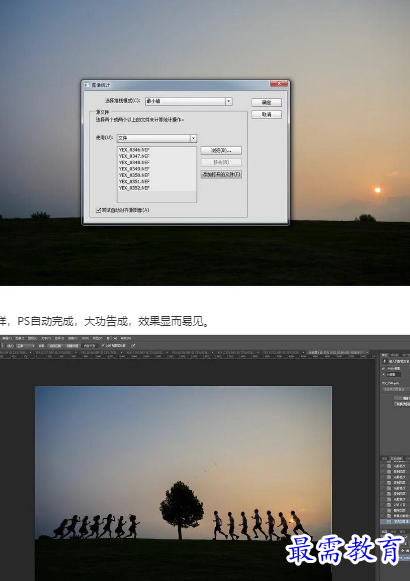
Task: Click the 浏览 browse button
Action: [221, 150]
